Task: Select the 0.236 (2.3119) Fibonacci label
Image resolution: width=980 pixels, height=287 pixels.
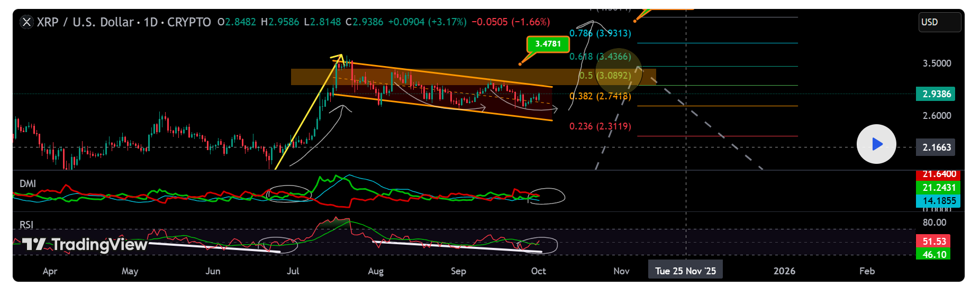Action: click(x=600, y=126)
